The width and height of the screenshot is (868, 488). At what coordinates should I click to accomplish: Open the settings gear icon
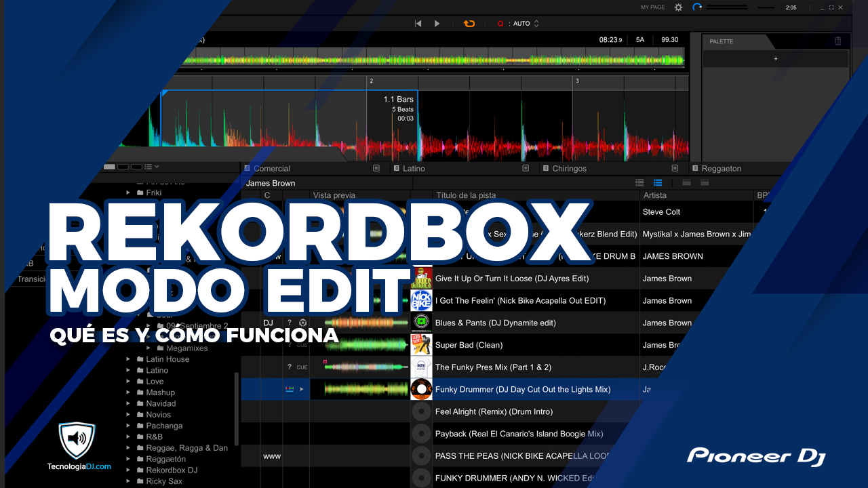[679, 7]
